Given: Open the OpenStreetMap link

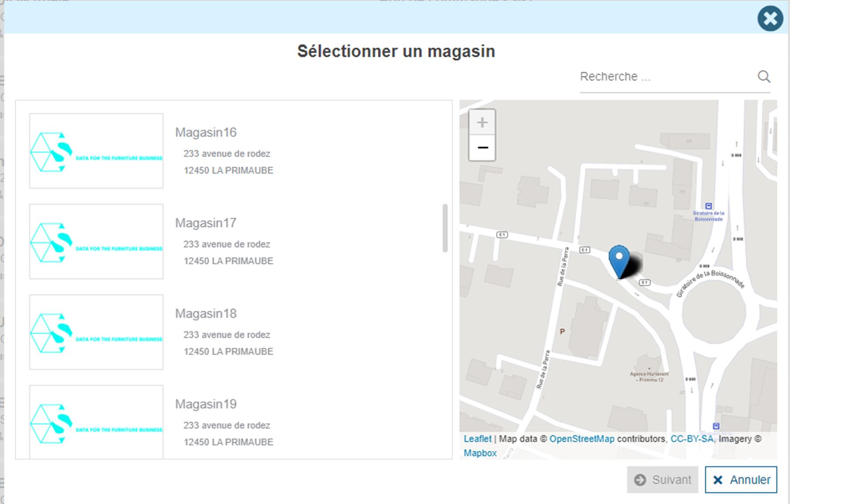Looking at the screenshot, I should pos(581,439).
